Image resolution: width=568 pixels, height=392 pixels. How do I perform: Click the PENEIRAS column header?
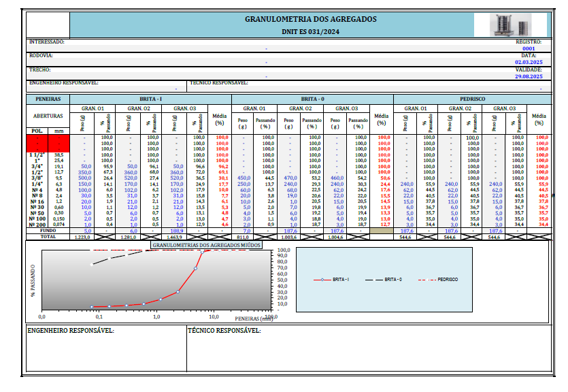tap(48, 99)
